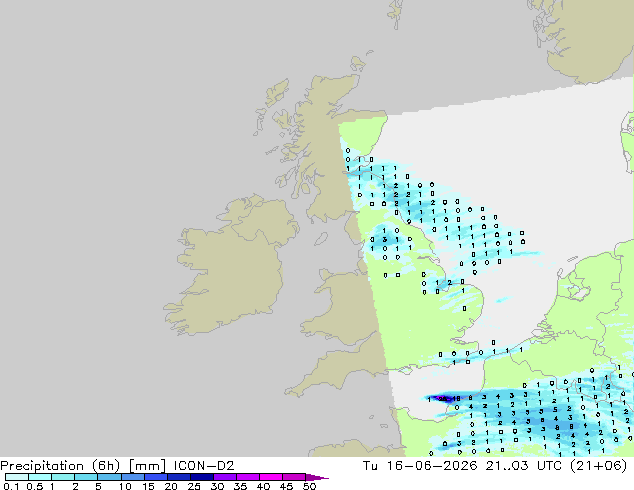The width and height of the screenshot is (634, 490).
Task: Click violet legend swatch between 30 and 35
Action: [225, 477]
